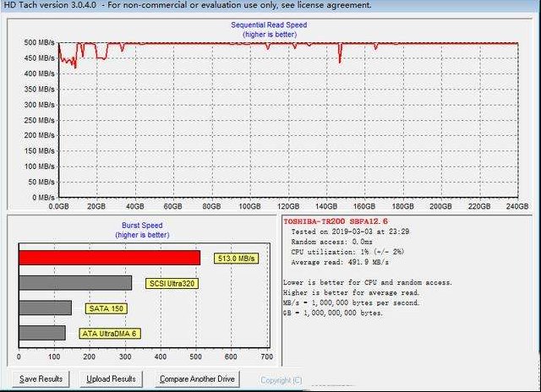
Task: Click the 240GB axis label
Action: (x=517, y=206)
